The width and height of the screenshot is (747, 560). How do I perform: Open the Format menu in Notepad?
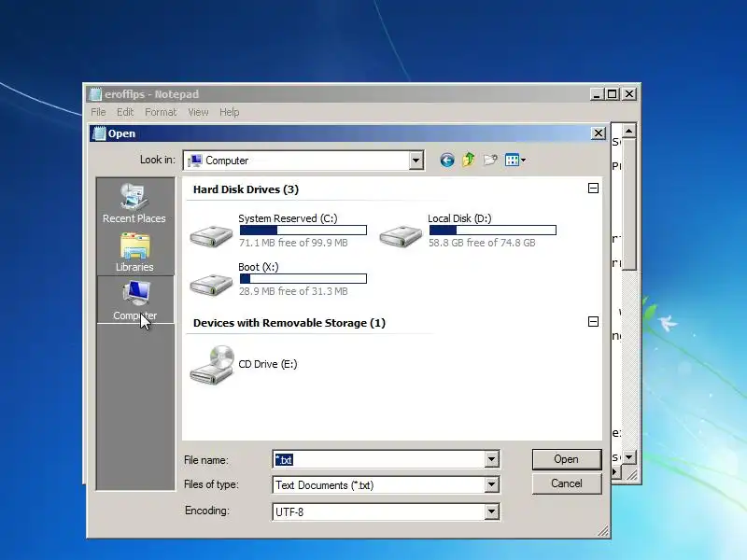point(161,112)
